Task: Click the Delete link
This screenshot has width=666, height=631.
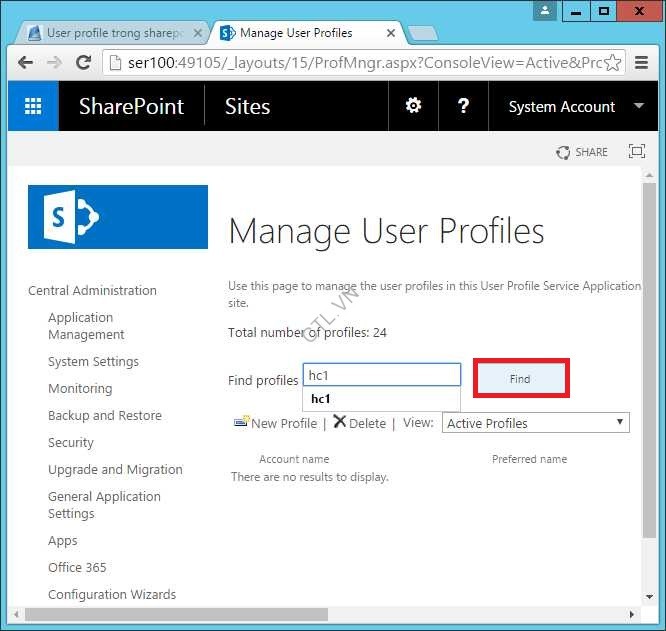Action: (367, 423)
